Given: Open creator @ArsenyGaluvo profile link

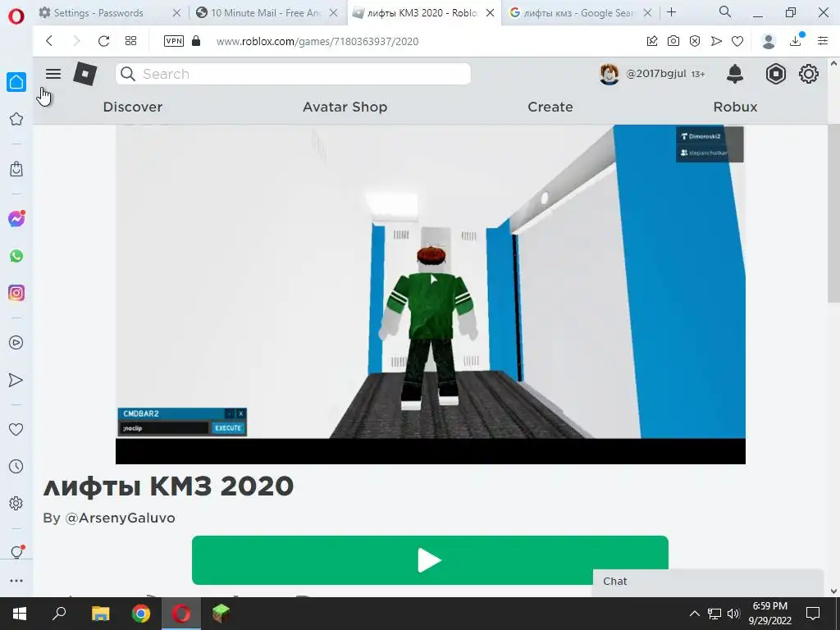Looking at the screenshot, I should (120, 518).
